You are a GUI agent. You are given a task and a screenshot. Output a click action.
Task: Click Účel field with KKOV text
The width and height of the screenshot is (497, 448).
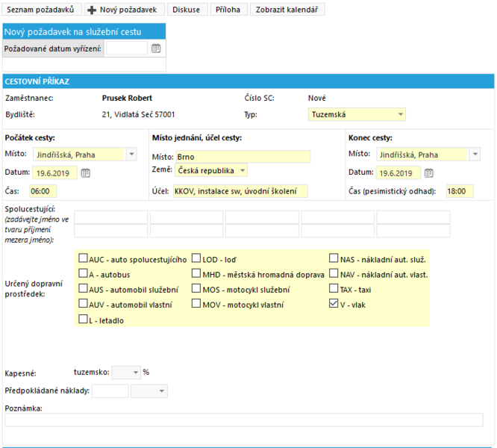click(x=240, y=191)
